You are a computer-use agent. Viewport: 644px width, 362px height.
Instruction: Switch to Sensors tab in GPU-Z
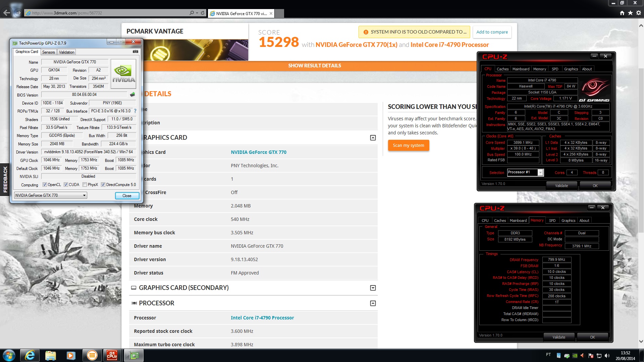(x=48, y=52)
